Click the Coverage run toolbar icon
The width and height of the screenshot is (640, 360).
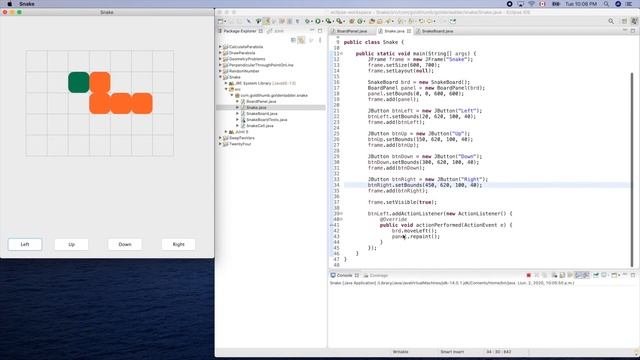click(328, 21)
